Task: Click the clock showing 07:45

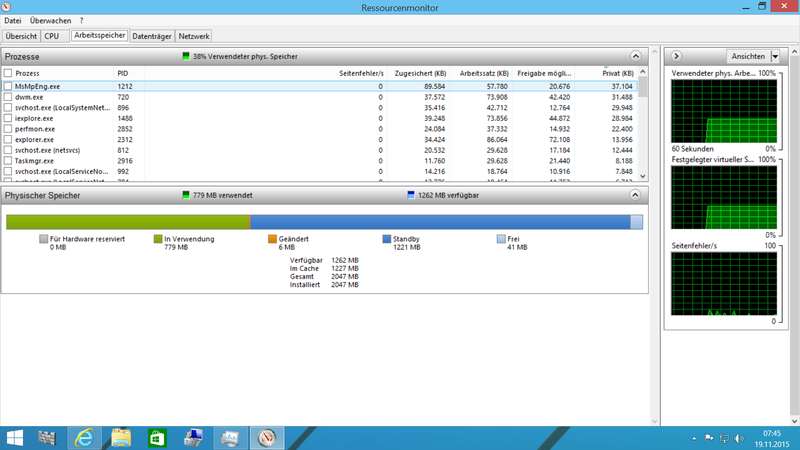Action: click(x=772, y=434)
